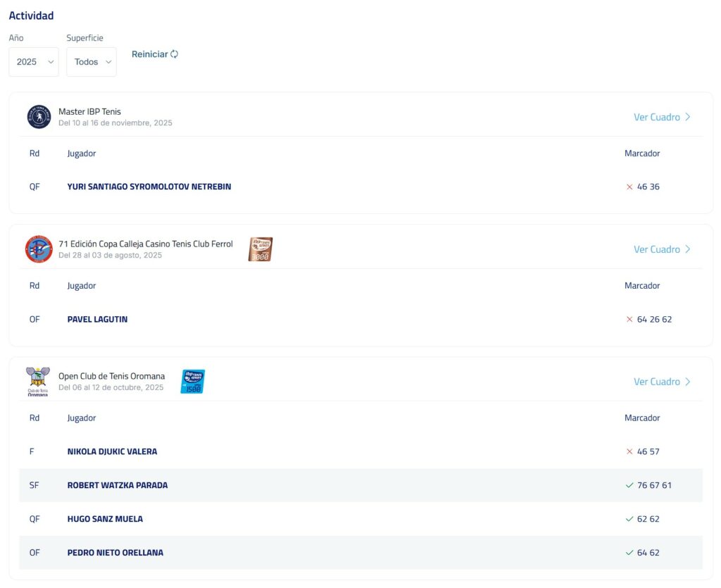The image size is (721, 588).
Task: Click the 71 Edición Copa Calleja tournament title
Action: 146,244
